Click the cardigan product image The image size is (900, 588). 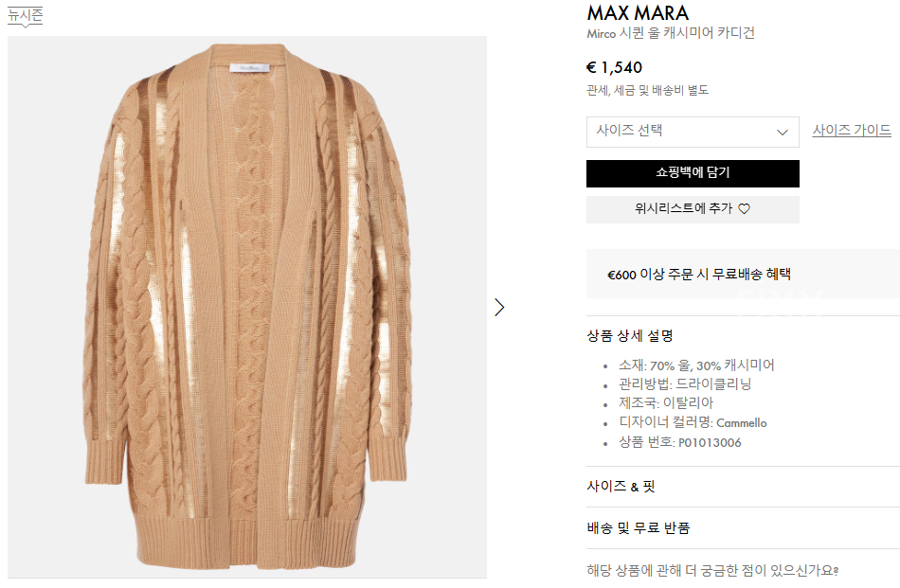point(247,307)
